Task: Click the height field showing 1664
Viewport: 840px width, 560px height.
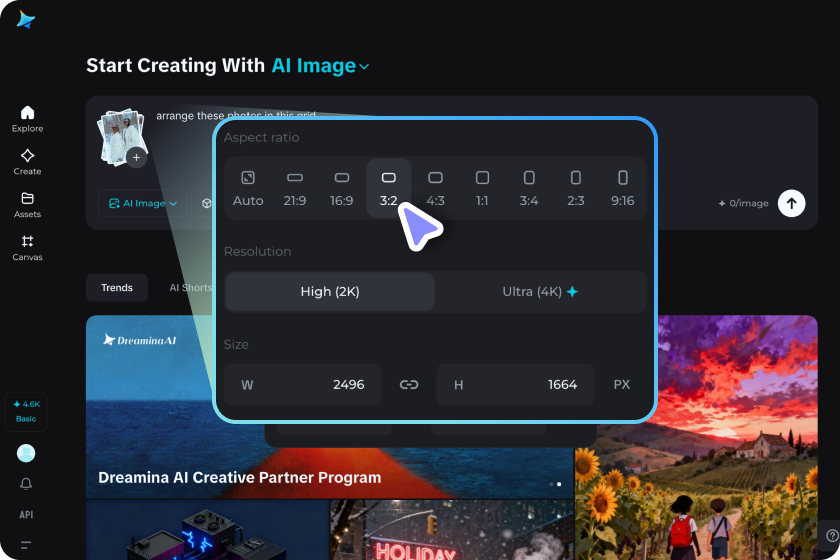Action: (515, 385)
